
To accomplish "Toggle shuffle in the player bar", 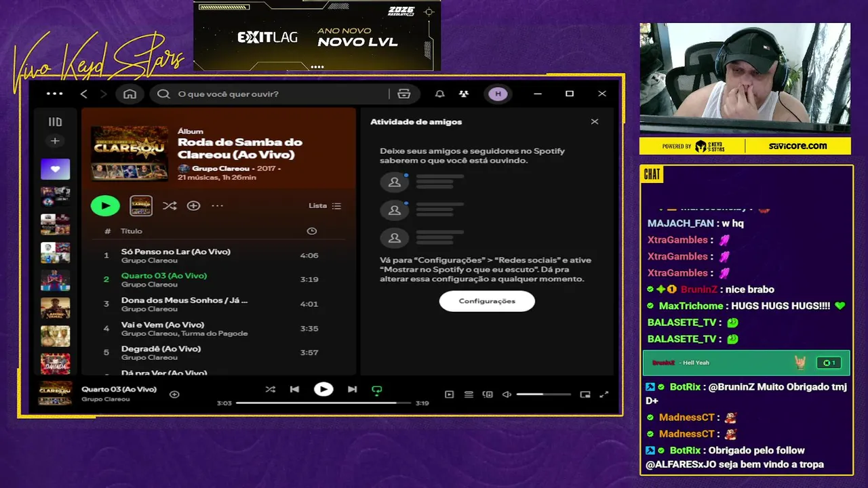I will coord(271,389).
